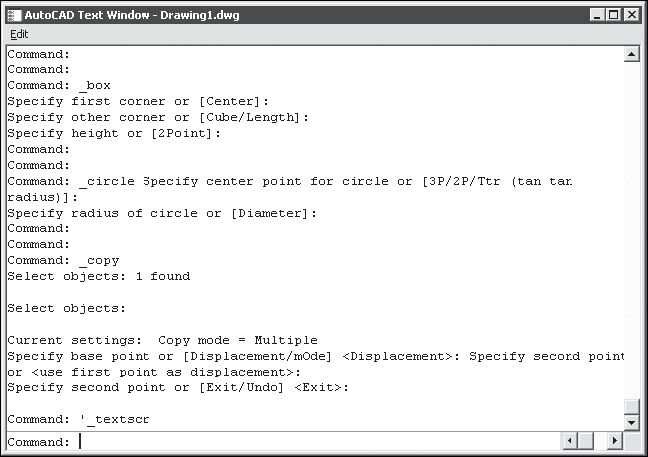The height and width of the screenshot is (457, 648).
Task: Click 'Specify height or [2Point]:' line
Action: pos(114,133)
